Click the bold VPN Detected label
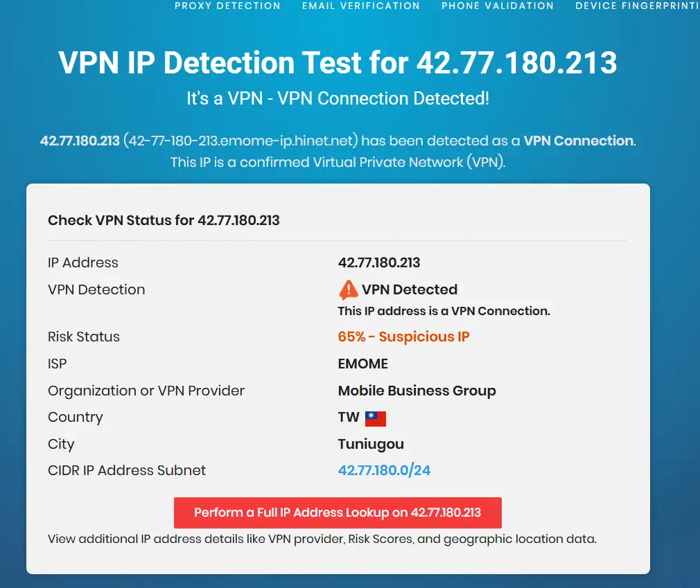This screenshot has height=588, width=700. point(410,289)
